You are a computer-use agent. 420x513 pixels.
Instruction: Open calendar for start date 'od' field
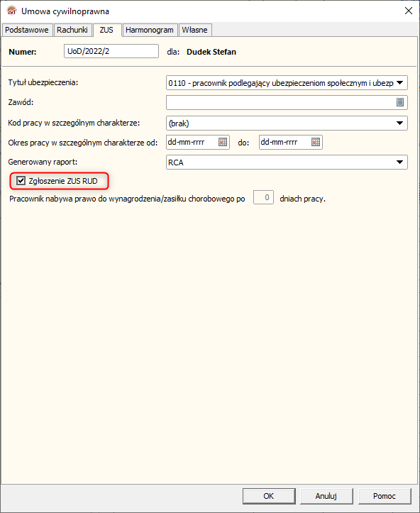coord(223,143)
